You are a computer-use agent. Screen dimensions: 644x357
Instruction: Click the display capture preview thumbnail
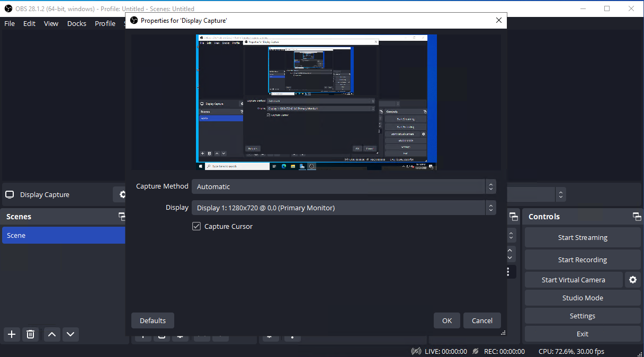(316, 102)
